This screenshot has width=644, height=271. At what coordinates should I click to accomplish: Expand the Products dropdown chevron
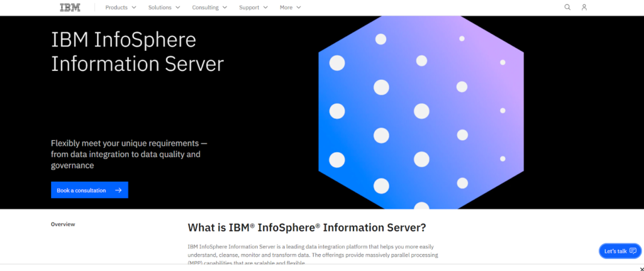pos(133,8)
